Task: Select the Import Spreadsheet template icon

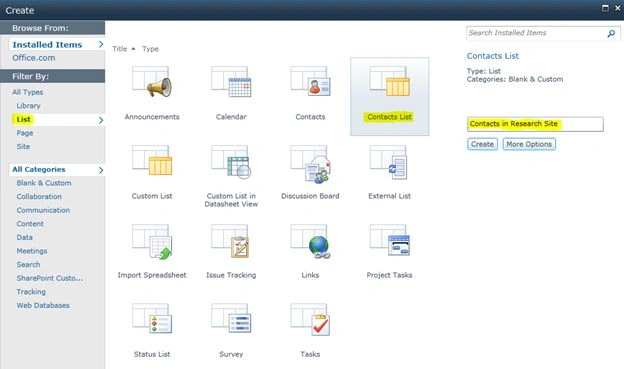Action: click(152, 242)
